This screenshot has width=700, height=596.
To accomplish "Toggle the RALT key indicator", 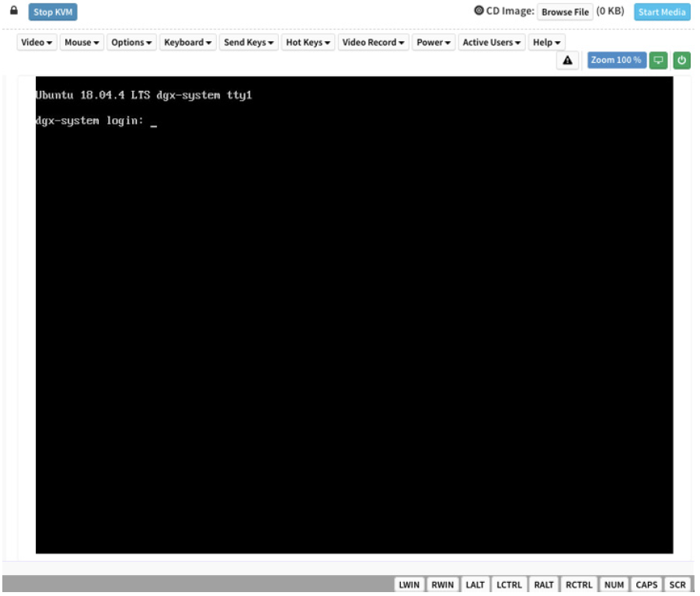I will (x=544, y=584).
